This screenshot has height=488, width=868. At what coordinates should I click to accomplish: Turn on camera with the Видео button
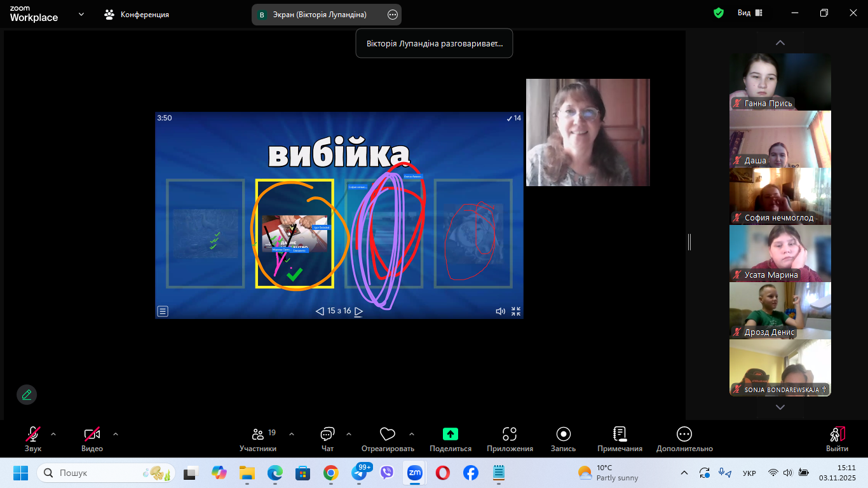tap(92, 435)
